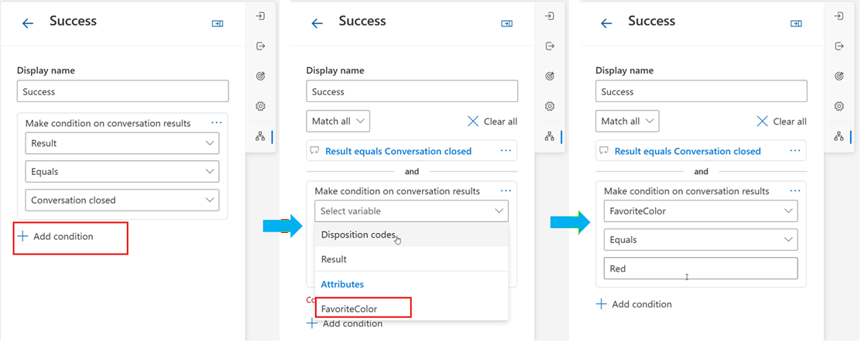Click the exit arrow icon in the right sidebar

[x=839, y=46]
